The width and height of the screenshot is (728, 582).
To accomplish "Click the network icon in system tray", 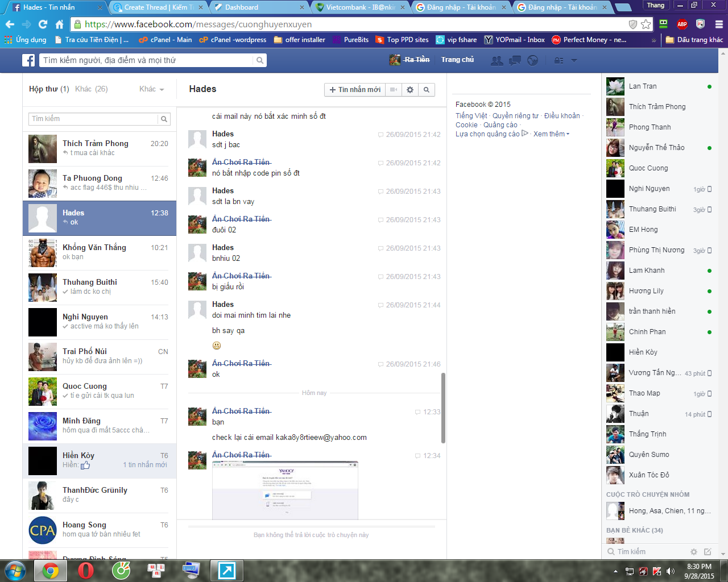I will point(630,571).
